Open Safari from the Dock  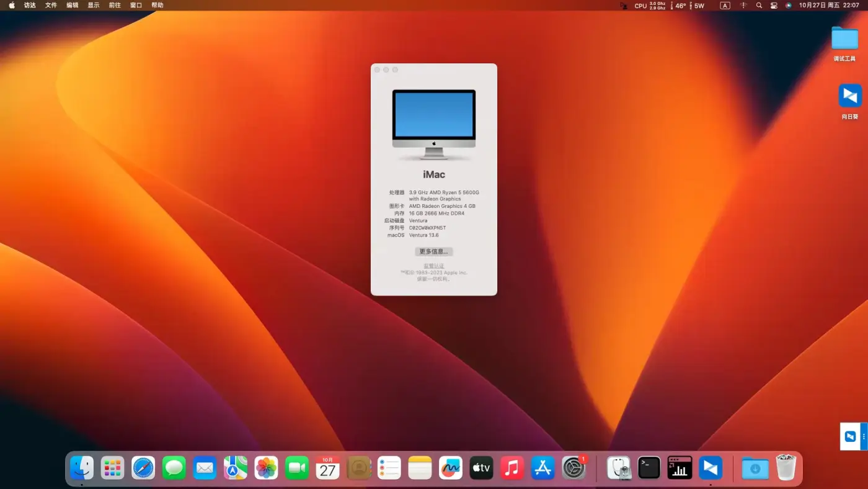[143, 467]
